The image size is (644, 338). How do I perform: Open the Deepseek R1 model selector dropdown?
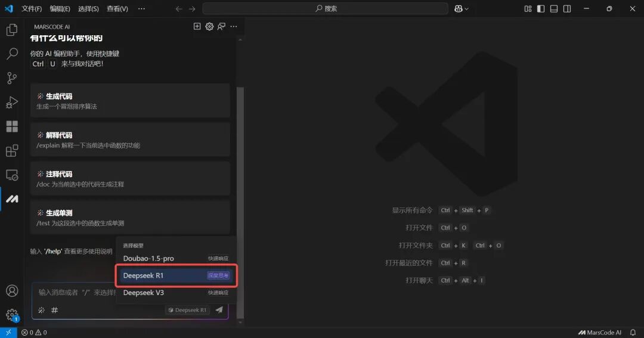point(187,310)
